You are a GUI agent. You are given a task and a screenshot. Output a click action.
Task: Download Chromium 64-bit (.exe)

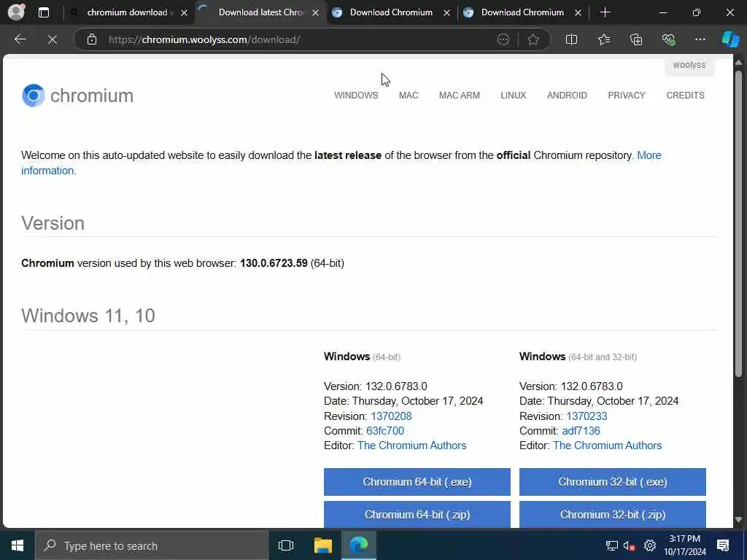coord(417,482)
